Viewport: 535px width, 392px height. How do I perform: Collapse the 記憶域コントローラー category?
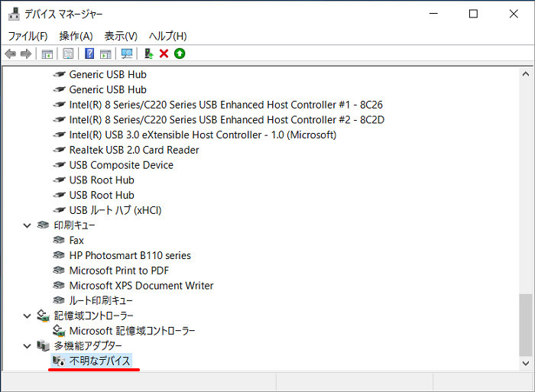pyautogui.click(x=27, y=316)
